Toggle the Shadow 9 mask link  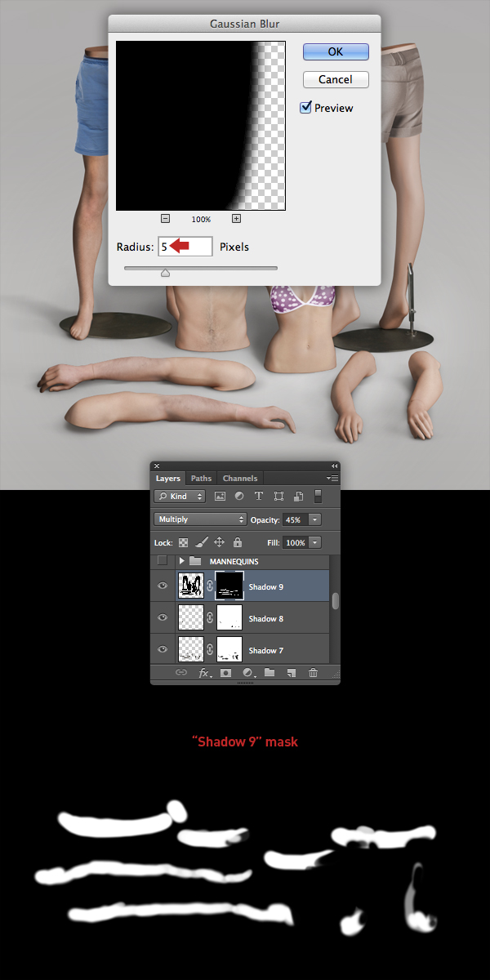(x=209, y=586)
